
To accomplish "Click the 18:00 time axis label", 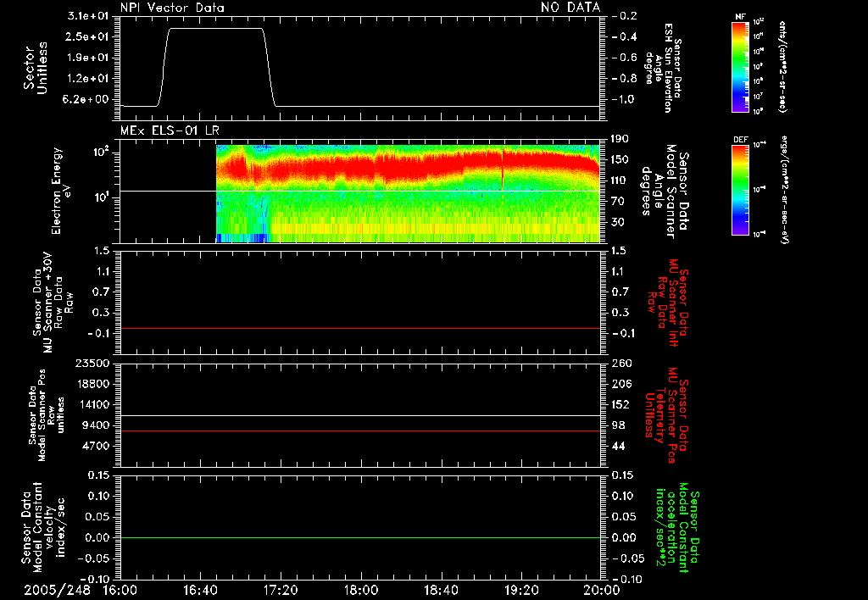I will (x=361, y=590).
